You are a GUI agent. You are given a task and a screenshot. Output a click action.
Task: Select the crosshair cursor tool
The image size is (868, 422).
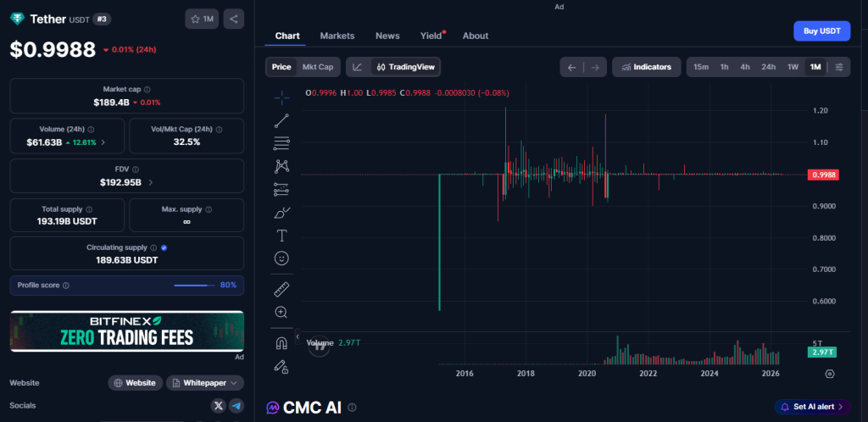click(x=281, y=98)
